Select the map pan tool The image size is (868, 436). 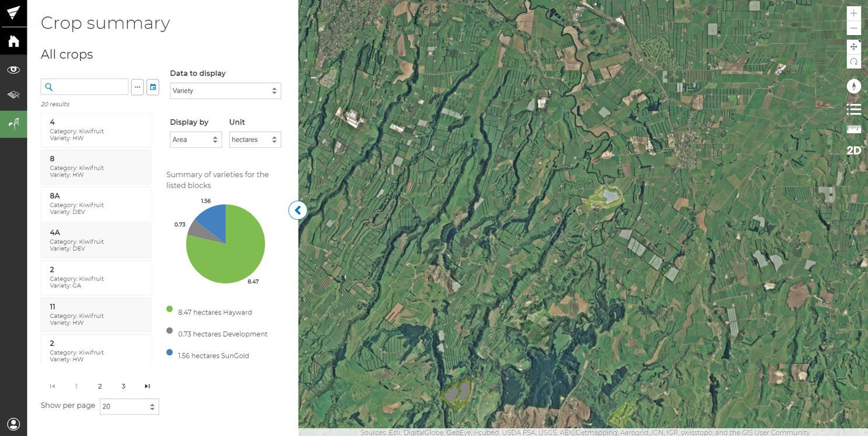click(853, 47)
